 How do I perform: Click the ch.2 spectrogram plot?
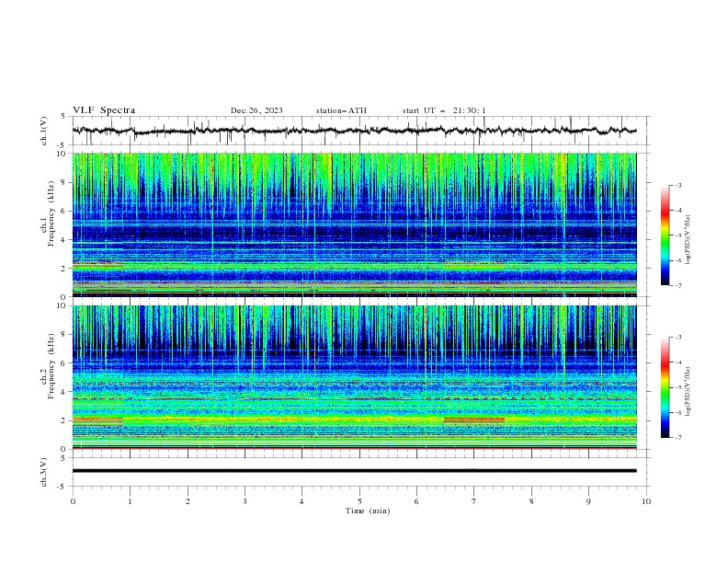click(354, 377)
